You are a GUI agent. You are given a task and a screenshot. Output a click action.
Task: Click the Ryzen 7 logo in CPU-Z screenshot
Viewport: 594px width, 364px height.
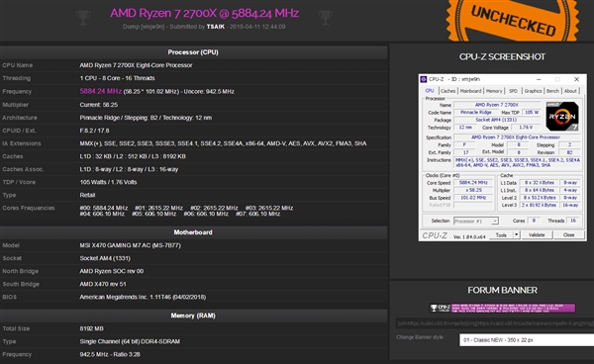click(562, 116)
